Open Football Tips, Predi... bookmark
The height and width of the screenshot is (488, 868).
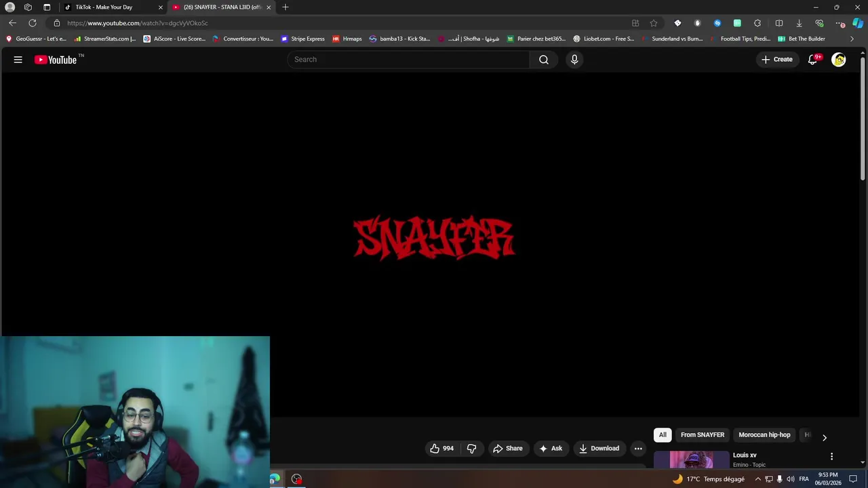point(740,39)
